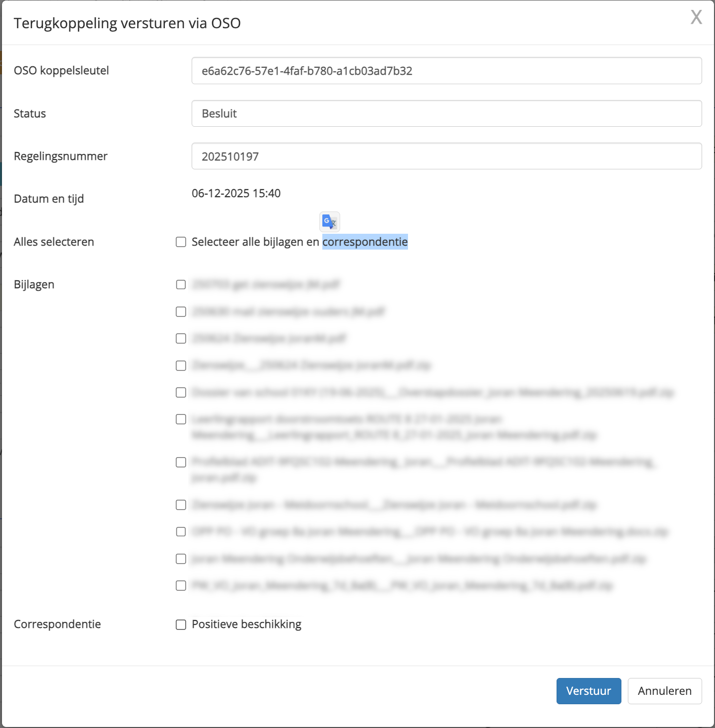This screenshot has width=715, height=728.
Task: Focus the OSO koppelsleutel input field
Action: pyautogui.click(x=446, y=71)
